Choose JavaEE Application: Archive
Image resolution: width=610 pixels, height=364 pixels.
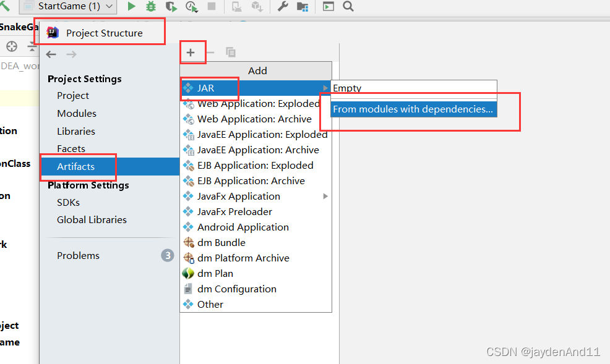(x=256, y=150)
